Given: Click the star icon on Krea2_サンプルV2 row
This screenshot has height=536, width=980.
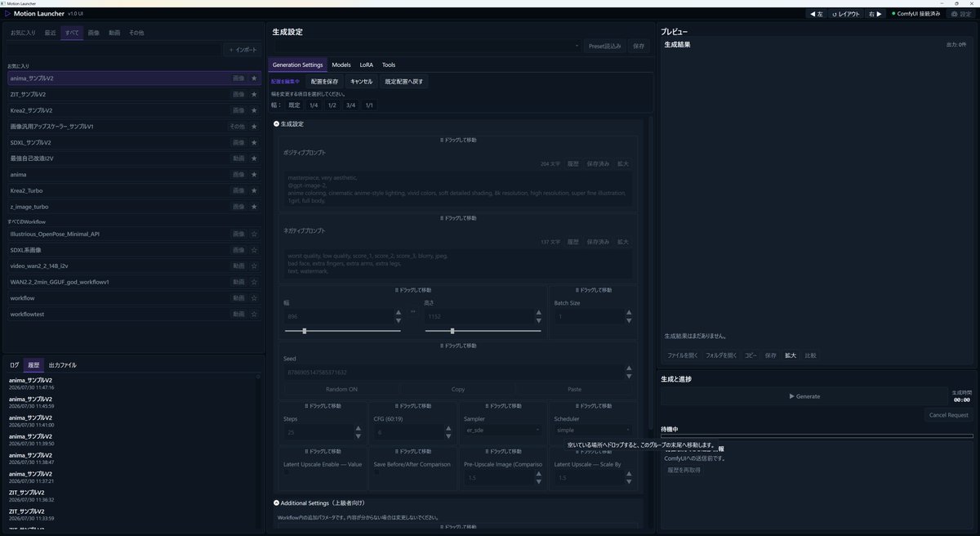Looking at the screenshot, I should (x=254, y=110).
